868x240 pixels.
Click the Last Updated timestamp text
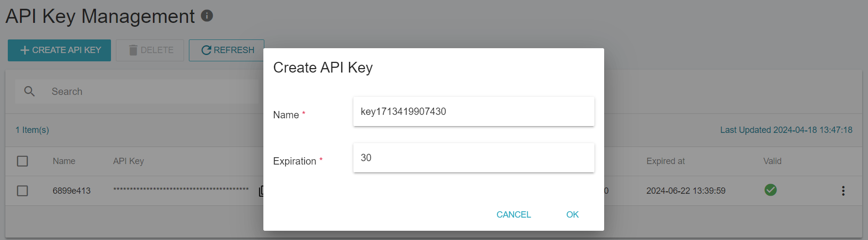786,130
